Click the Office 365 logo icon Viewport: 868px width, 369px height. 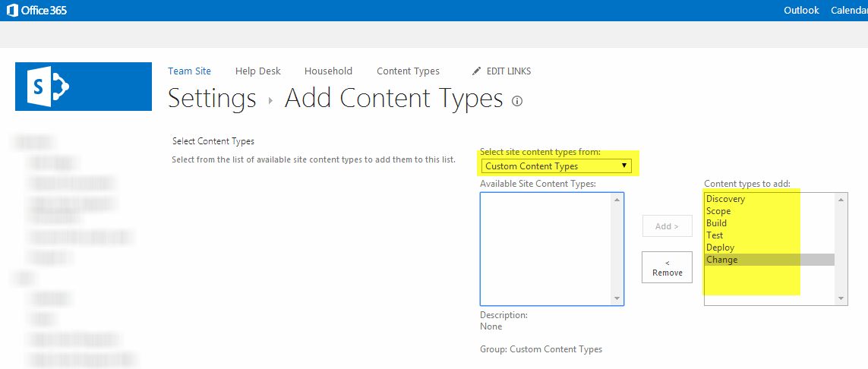(x=12, y=11)
